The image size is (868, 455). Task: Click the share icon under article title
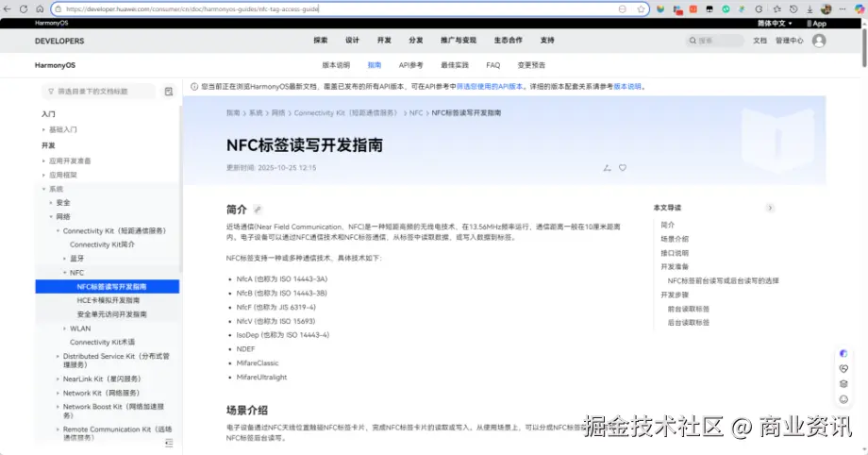(x=607, y=168)
